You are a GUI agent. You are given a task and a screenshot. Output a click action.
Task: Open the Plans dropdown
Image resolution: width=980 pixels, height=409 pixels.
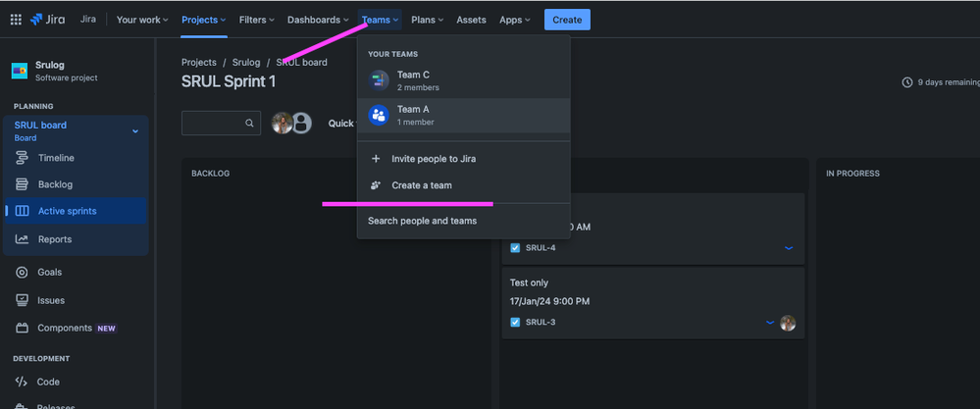pos(428,20)
